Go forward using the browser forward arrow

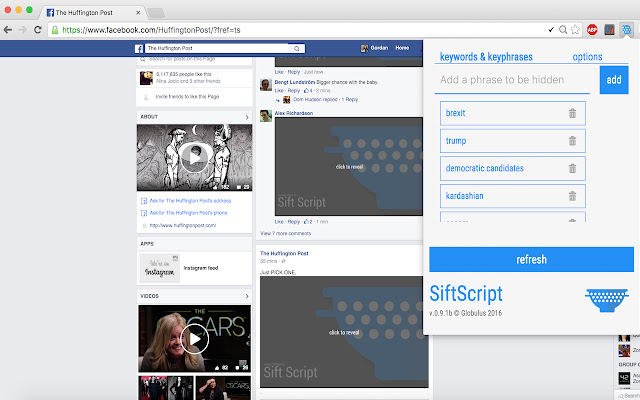[x=22, y=30]
